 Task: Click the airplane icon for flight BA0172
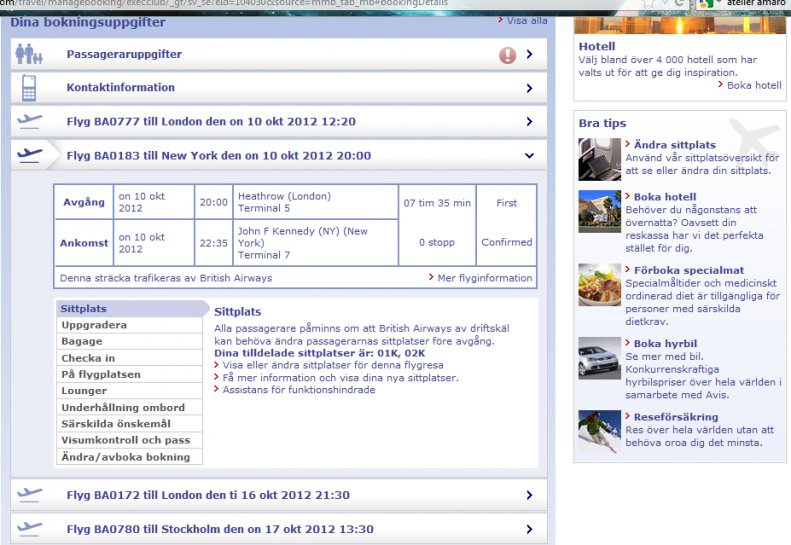(x=30, y=494)
